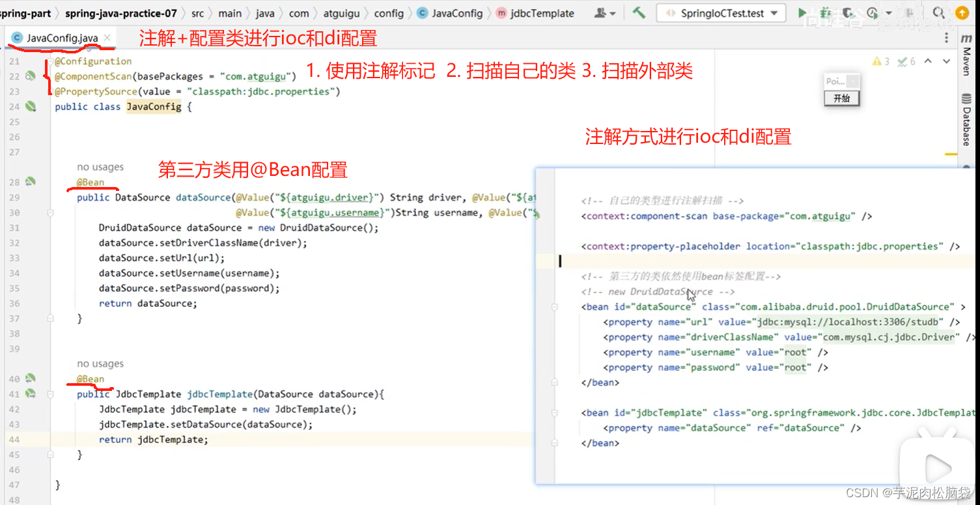Run the SpringIoCTest.test configuration
The image size is (980, 505).
coord(802,13)
